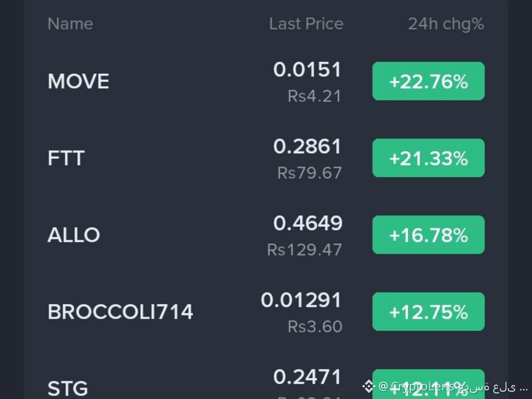The width and height of the screenshot is (532, 399).
Task: Tap the +12.75% change badge
Action: point(428,311)
